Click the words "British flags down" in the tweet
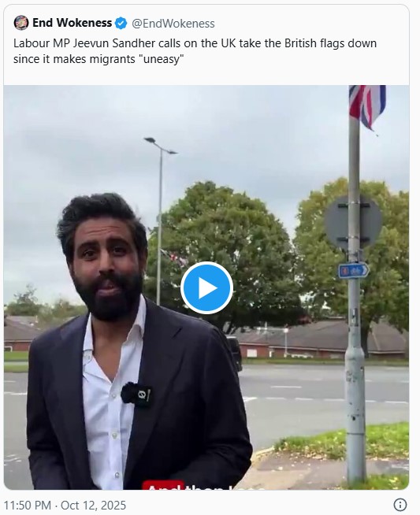 [331, 43]
